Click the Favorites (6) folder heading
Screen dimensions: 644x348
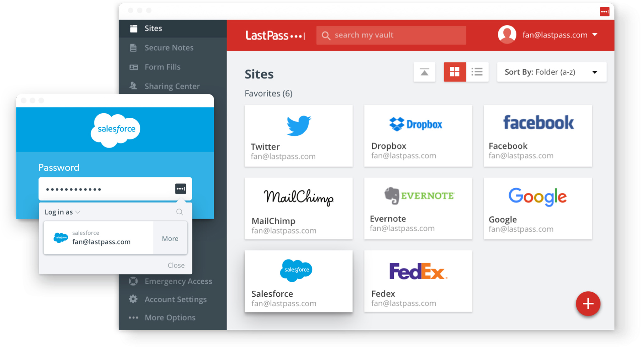(269, 93)
